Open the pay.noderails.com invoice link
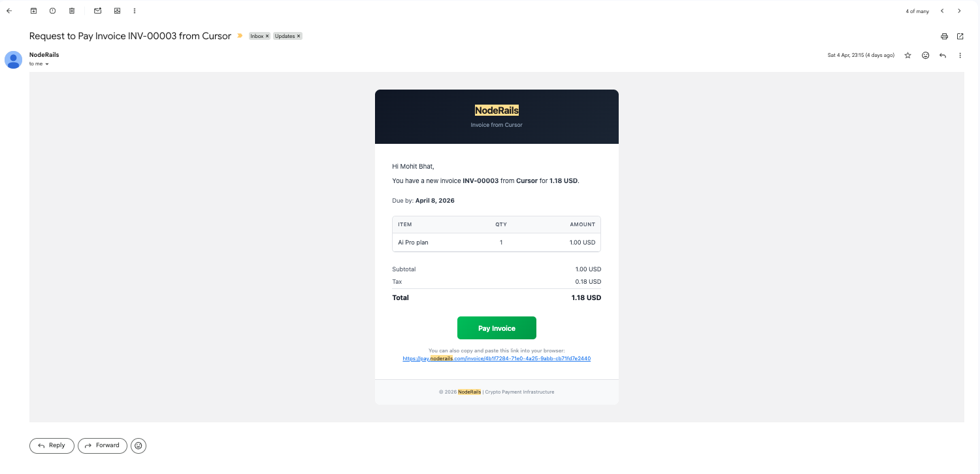The image size is (980, 474). [x=496, y=358]
